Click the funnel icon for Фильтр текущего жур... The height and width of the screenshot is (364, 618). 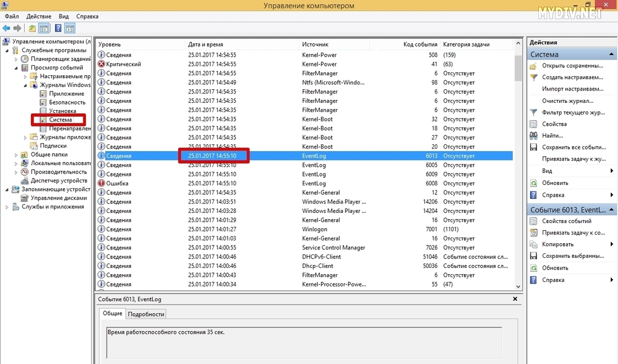click(533, 112)
